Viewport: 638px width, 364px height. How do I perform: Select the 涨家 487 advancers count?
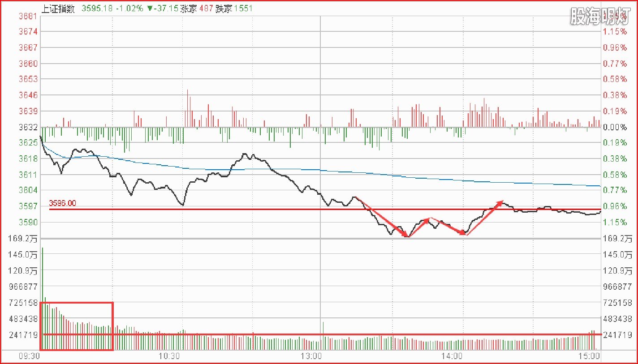(x=196, y=9)
